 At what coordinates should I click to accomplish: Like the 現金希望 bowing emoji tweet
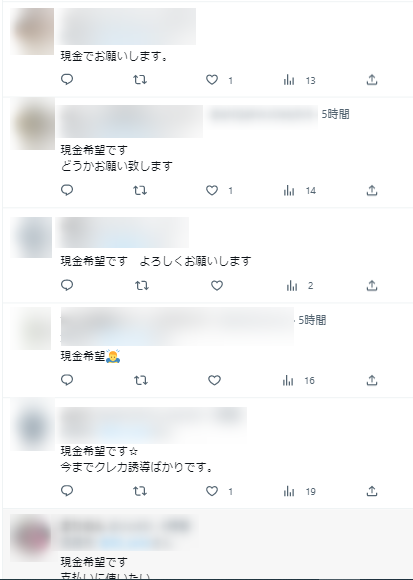214,380
